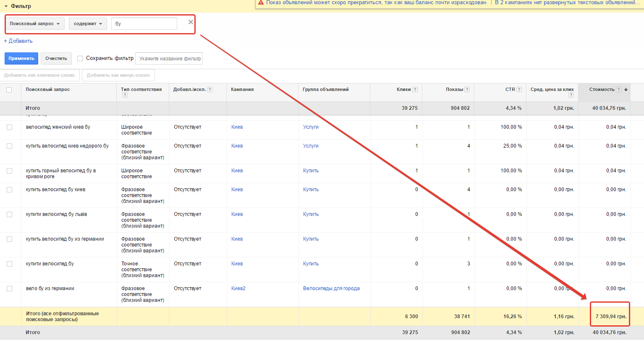
Task: Open help icon under Сред. цена за клик
Action: coord(571,95)
